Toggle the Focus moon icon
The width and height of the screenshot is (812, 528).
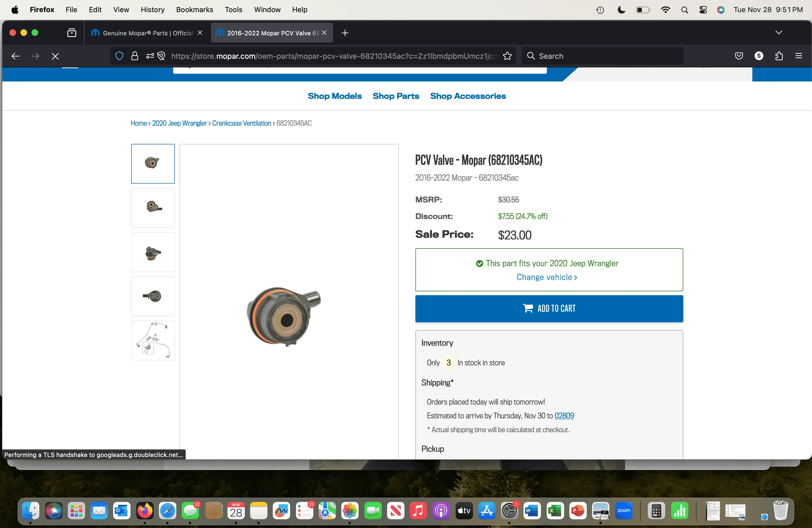pyautogui.click(x=621, y=10)
